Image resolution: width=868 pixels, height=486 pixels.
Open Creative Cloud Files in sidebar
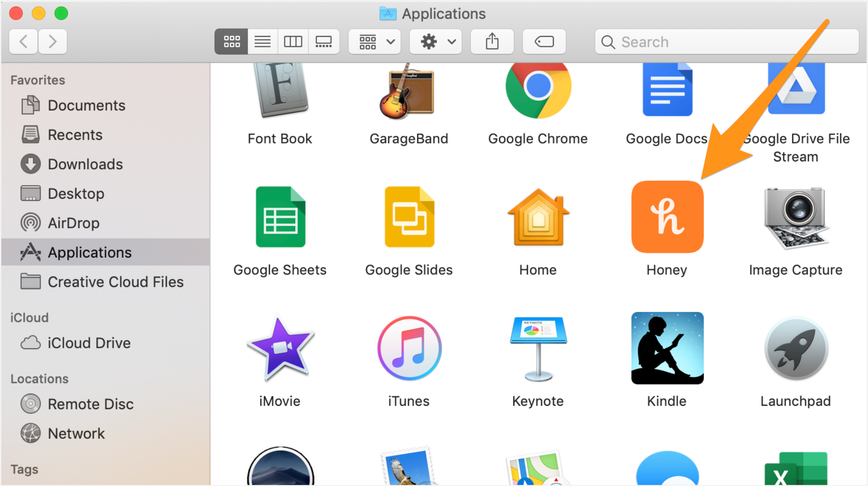[x=106, y=282]
